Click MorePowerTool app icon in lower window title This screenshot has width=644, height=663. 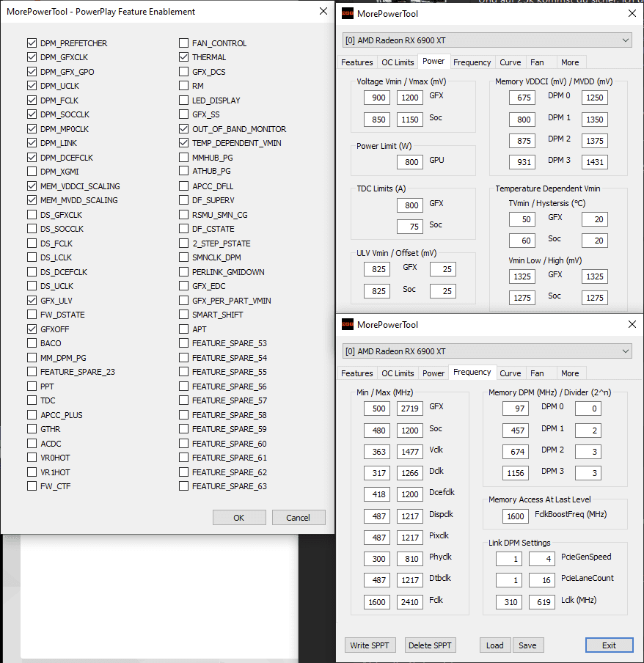pos(348,324)
